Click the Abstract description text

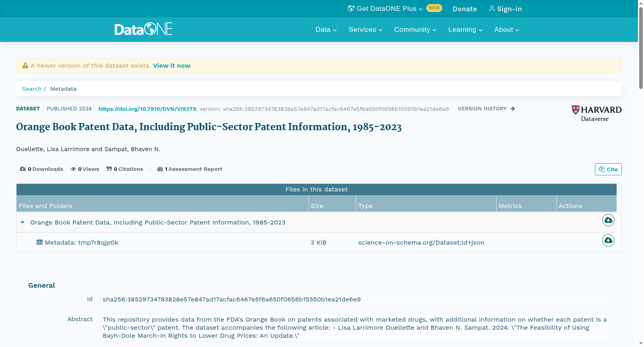[355, 328]
